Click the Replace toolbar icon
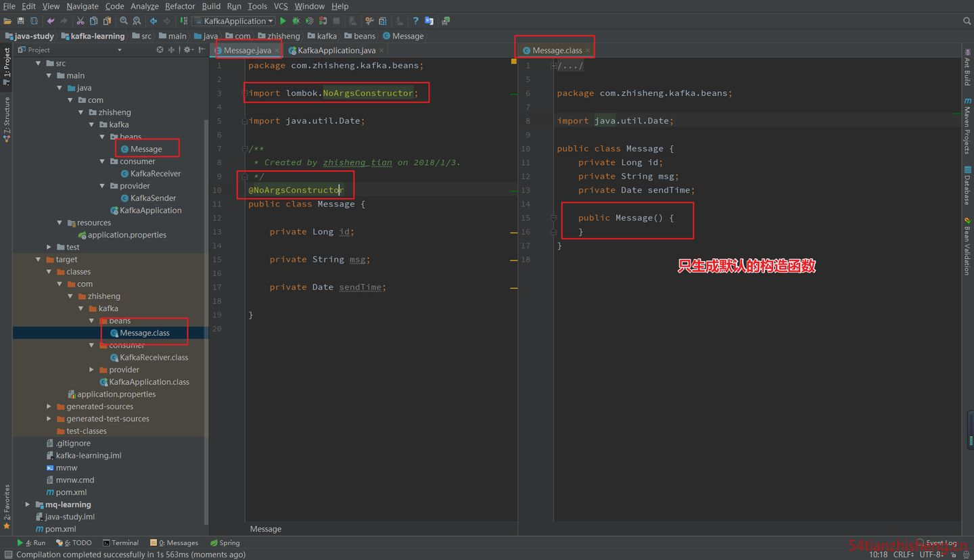The image size is (974, 560). click(137, 21)
